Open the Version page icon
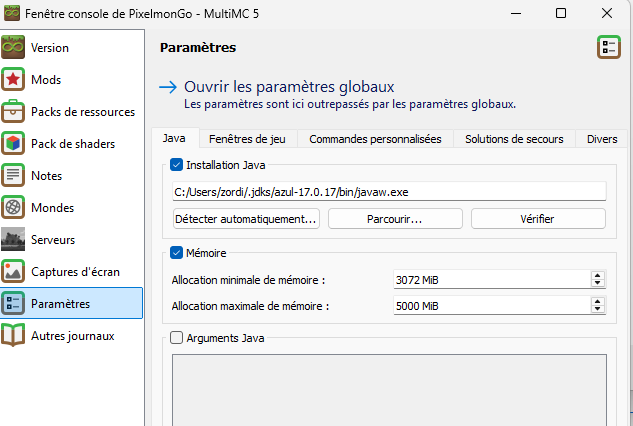This screenshot has height=426, width=633. coord(14,48)
